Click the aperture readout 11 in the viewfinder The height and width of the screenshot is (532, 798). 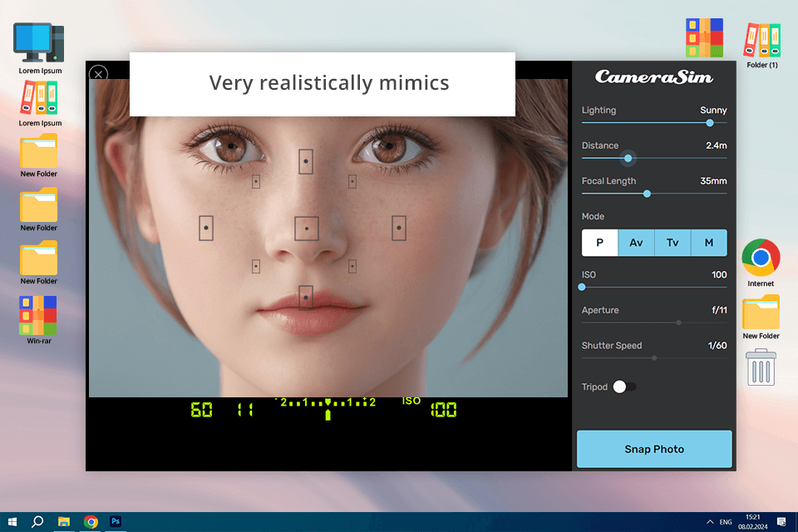(x=245, y=410)
